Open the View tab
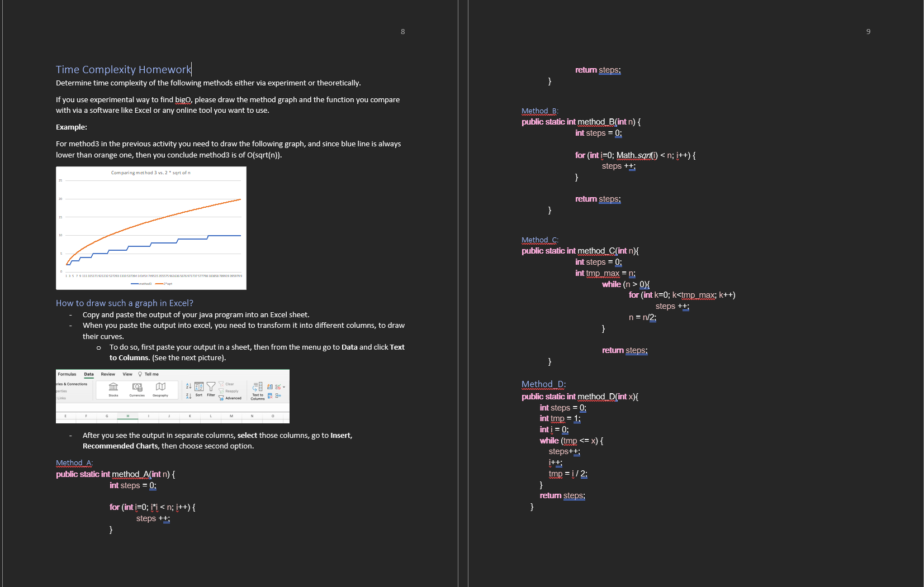Image resolution: width=924 pixels, height=587 pixels. (127, 374)
